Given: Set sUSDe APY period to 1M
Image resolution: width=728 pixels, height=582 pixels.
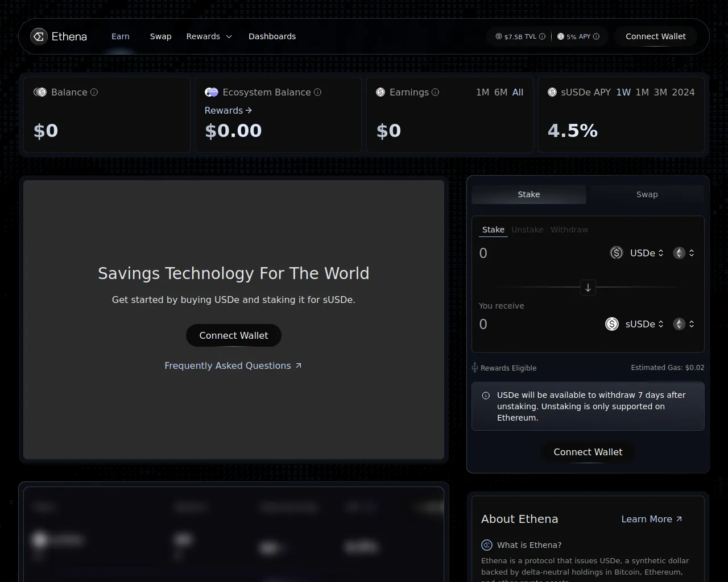Looking at the screenshot, I should tap(642, 92).
